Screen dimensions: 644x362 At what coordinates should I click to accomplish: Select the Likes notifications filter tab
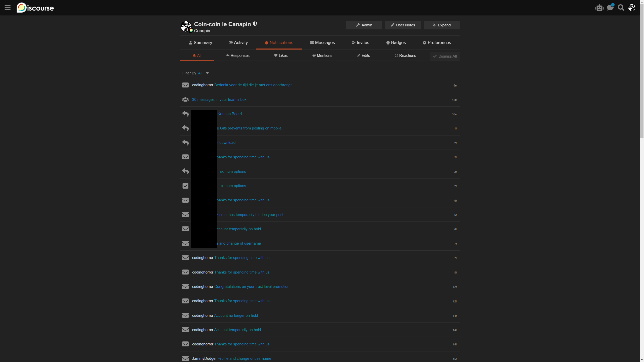point(281,56)
